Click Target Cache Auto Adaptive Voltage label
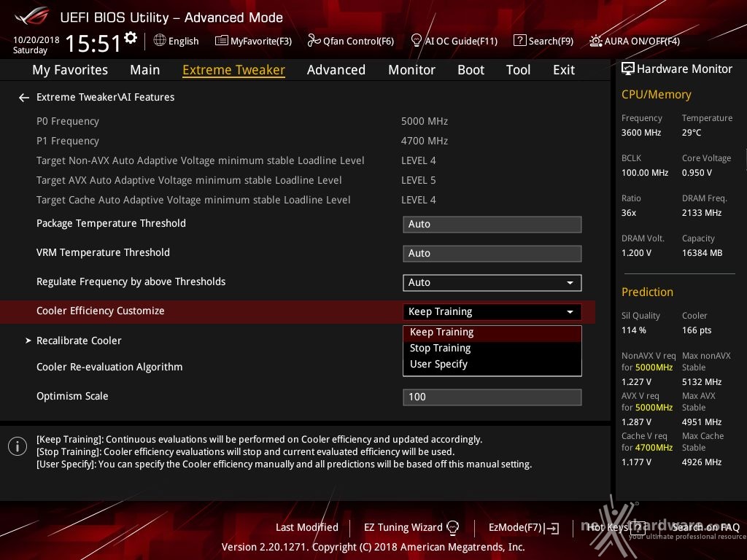The image size is (747, 560). click(193, 200)
